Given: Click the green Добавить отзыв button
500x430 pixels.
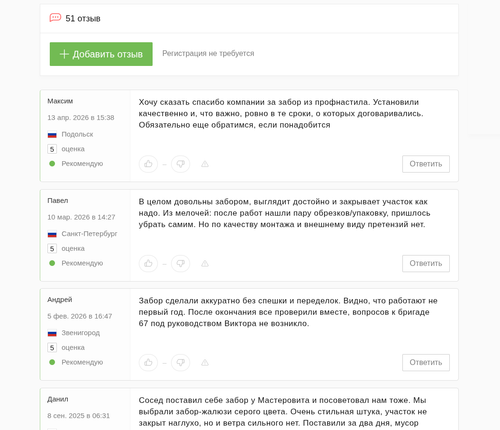Looking at the screenshot, I should point(101,54).
